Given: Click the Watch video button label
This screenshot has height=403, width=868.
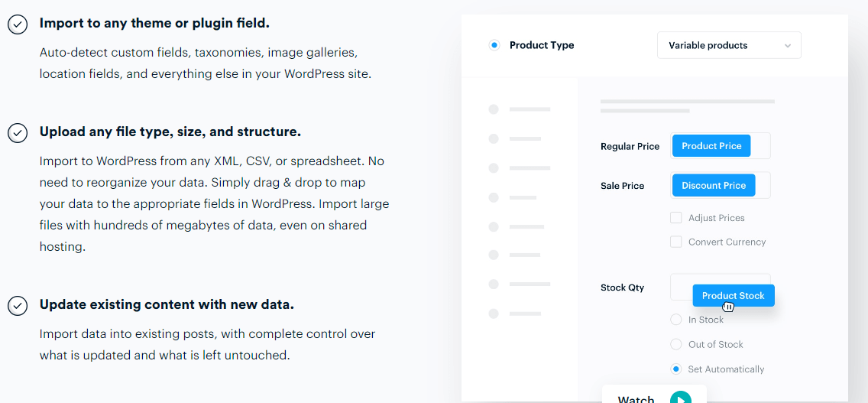Looking at the screenshot, I should point(636,398).
